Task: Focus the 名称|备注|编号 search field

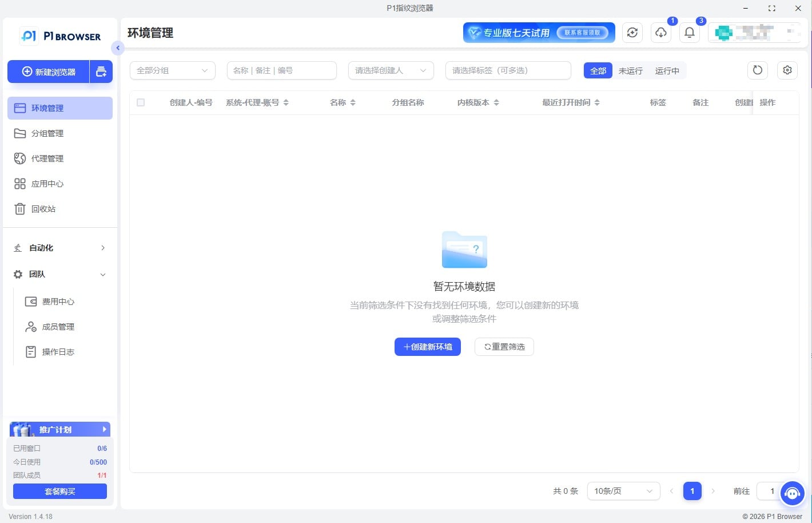Action: tap(282, 70)
